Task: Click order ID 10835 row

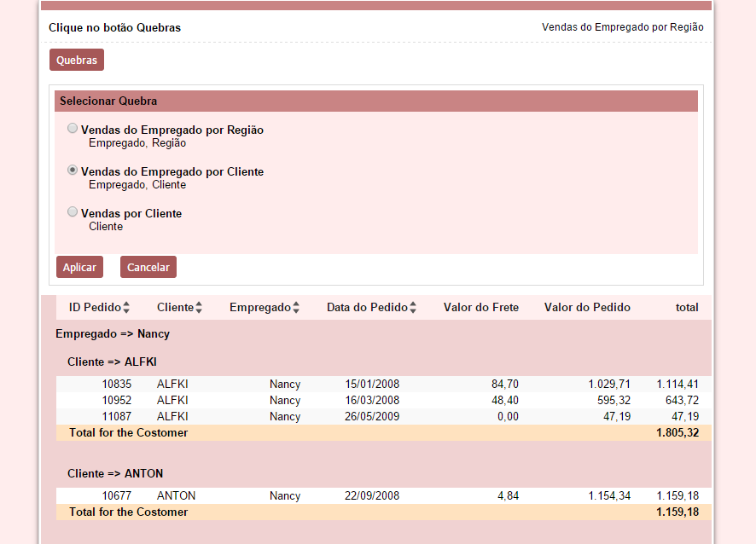Action: click(117, 385)
